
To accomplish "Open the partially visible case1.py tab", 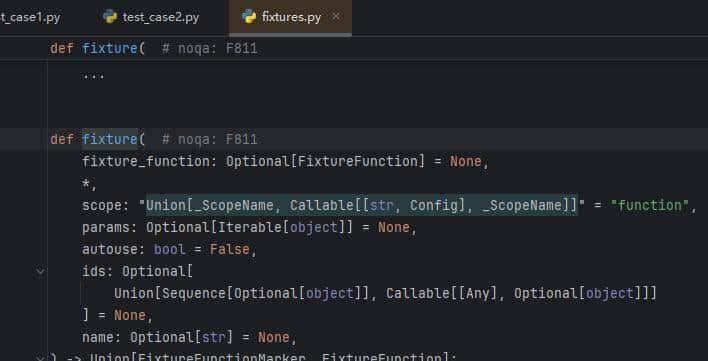I will (x=30, y=18).
